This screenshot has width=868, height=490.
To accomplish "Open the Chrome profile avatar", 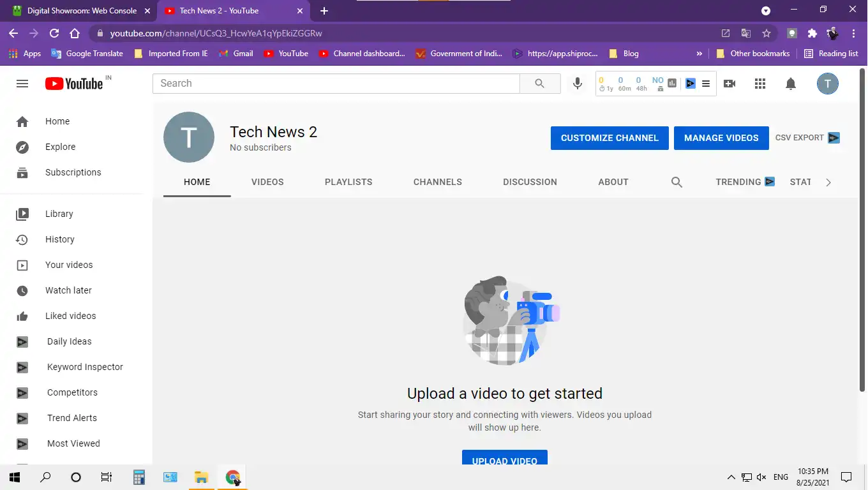I will (832, 33).
